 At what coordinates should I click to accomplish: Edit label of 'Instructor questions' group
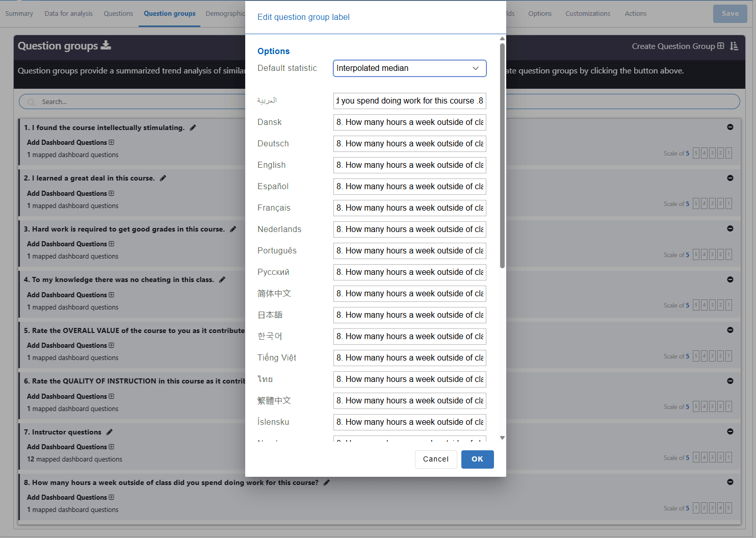tap(110, 432)
